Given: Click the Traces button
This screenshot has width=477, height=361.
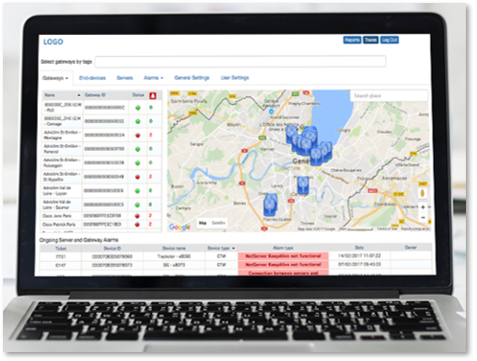Looking at the screenshot, I should click(370, 40).
